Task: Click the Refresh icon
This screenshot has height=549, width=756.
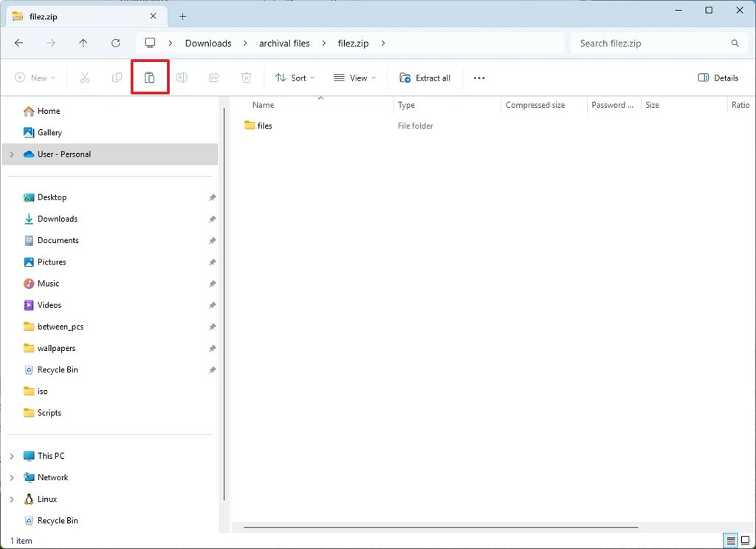Action: pyautogui.click(x=115, y=43)
